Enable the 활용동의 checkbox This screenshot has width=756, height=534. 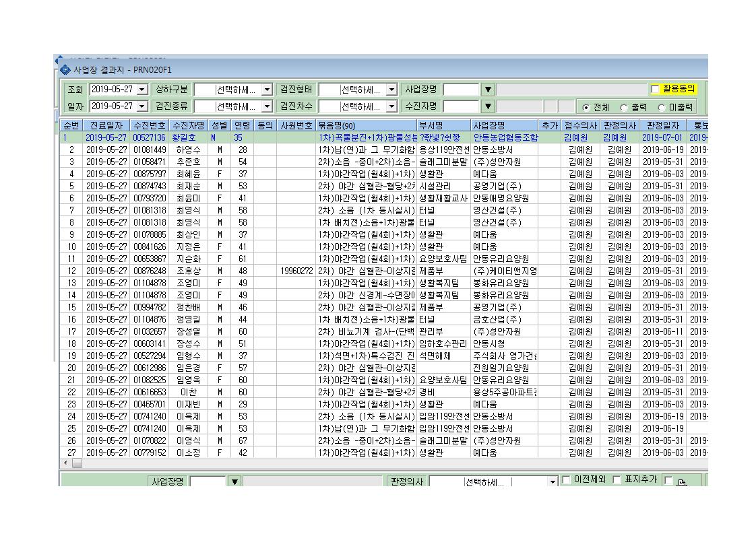(x=655, y=89)
